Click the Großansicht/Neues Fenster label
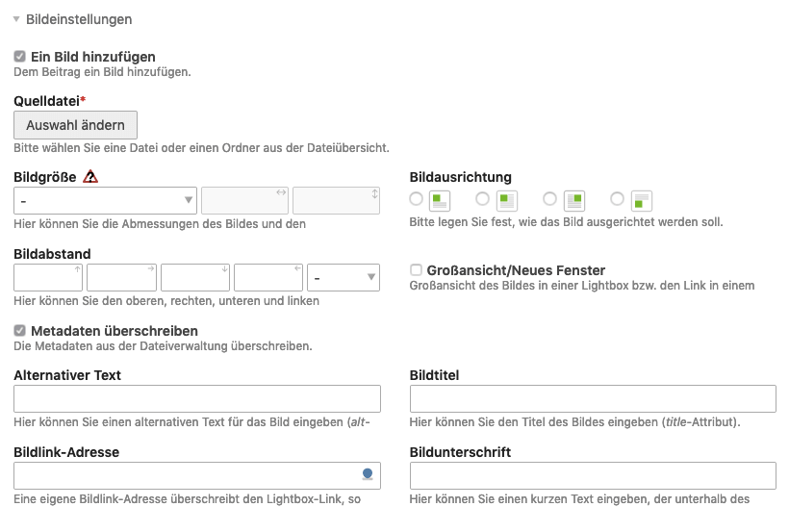The height and width of the screenshot is (532, 789). (516, 270)
